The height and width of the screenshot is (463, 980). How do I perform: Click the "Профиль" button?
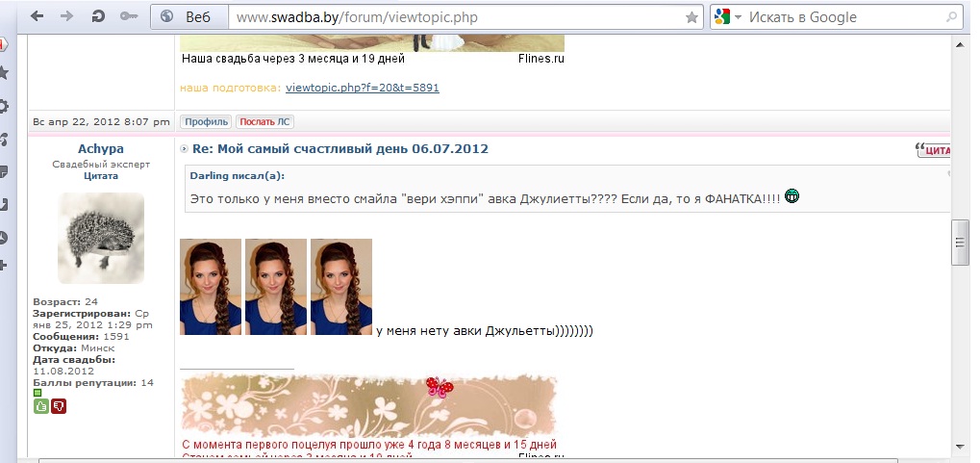pyautogui.click(x=205, y=121)
